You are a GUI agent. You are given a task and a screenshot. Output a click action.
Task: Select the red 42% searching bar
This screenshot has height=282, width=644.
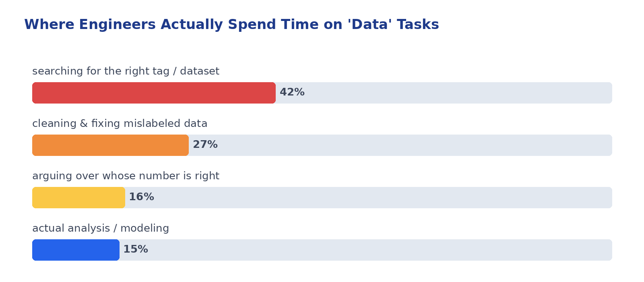pyautogui.click(x=154, y=93)
